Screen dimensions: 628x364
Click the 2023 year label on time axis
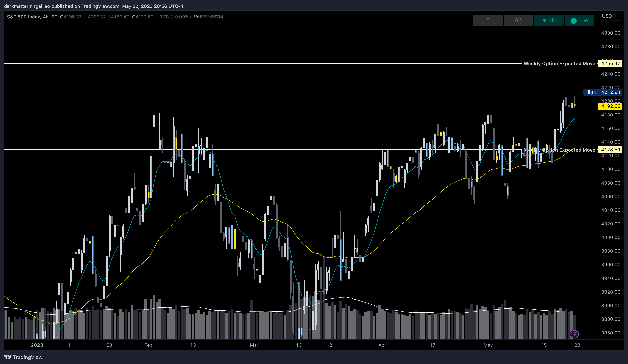click(37, 345)
